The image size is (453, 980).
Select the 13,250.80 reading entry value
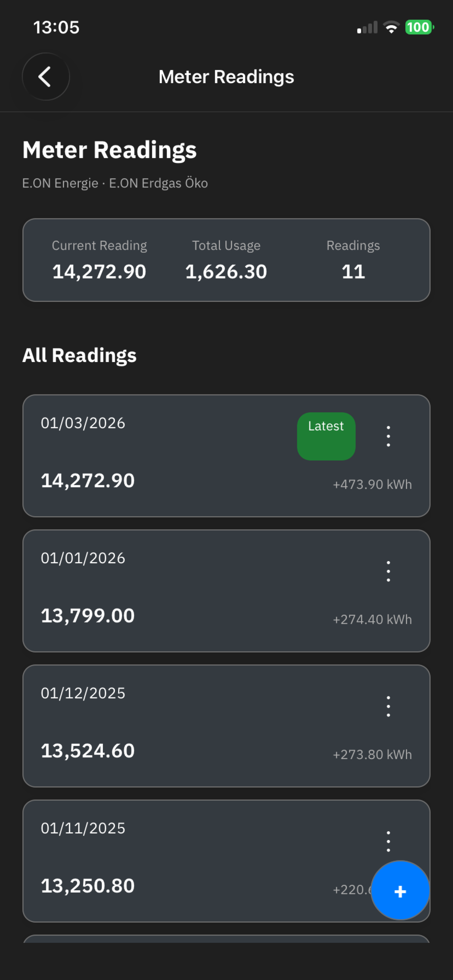pyautogui.click(x=88, y=886)
